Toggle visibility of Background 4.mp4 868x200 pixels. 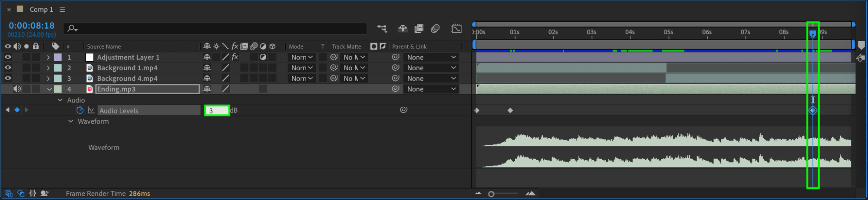(8, 79)
